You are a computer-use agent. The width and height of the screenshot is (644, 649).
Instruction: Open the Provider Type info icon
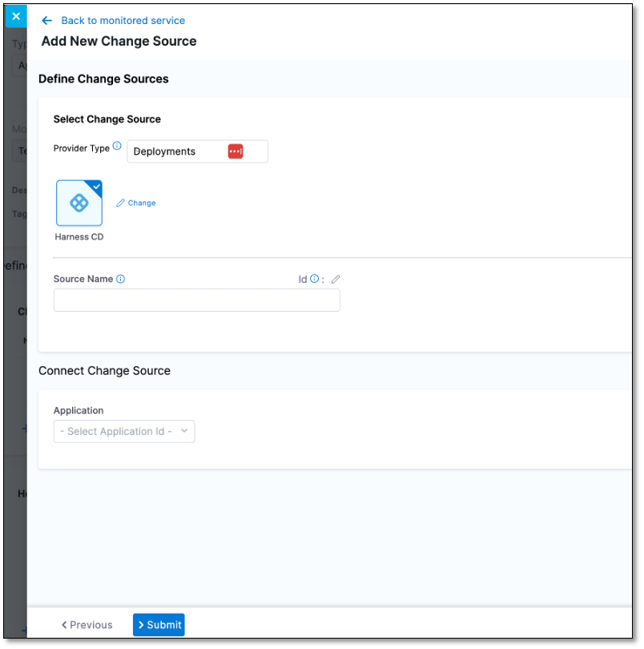tap(116, 147)
